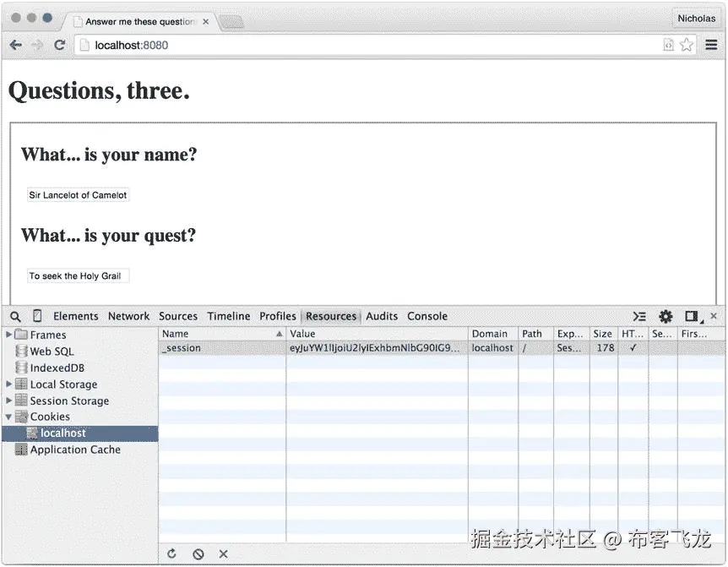This screenshot has width=728, height=567.
Task: Expand the Local Storage section
Action: click(x=8, y=384)
